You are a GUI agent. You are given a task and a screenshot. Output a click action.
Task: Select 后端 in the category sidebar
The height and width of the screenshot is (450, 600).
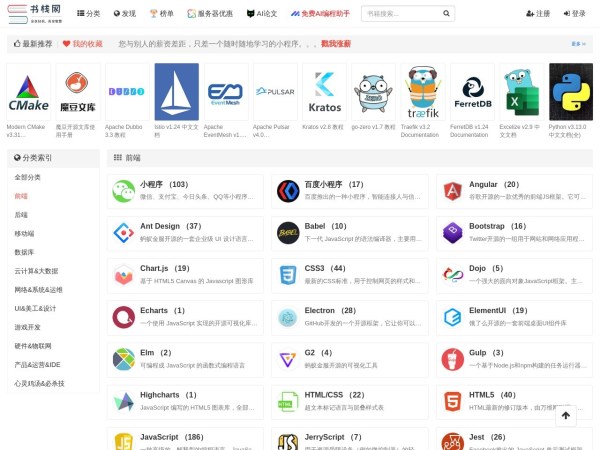pos(21,214)
